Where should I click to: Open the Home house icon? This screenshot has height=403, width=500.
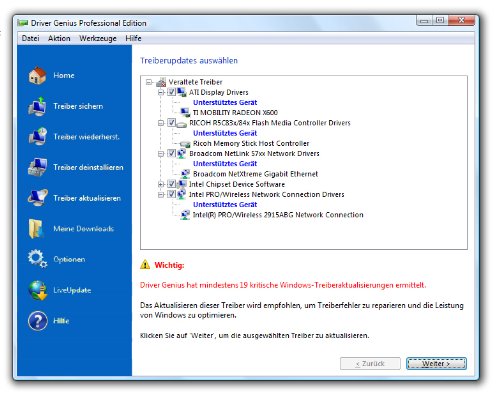[x=37, y=75]
